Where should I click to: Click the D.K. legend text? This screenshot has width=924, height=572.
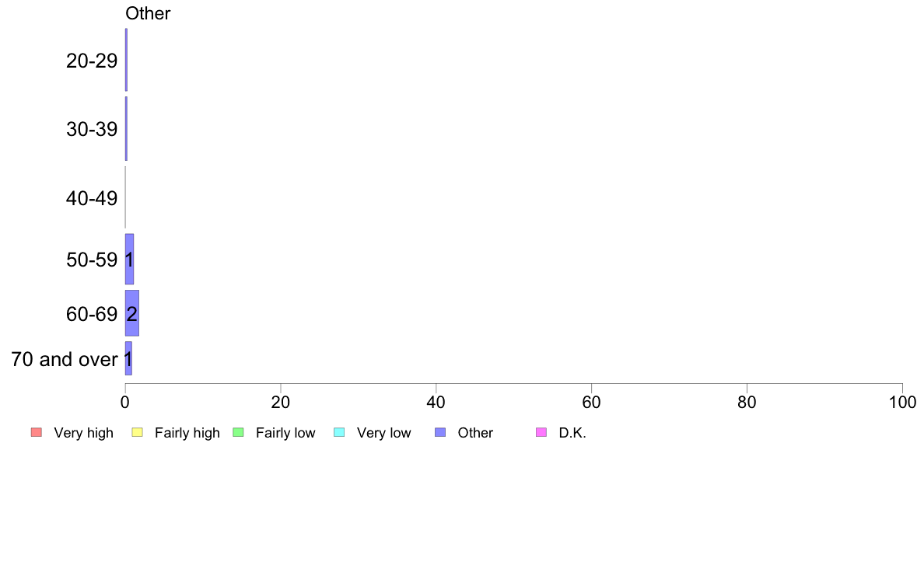tap(572, 433)
